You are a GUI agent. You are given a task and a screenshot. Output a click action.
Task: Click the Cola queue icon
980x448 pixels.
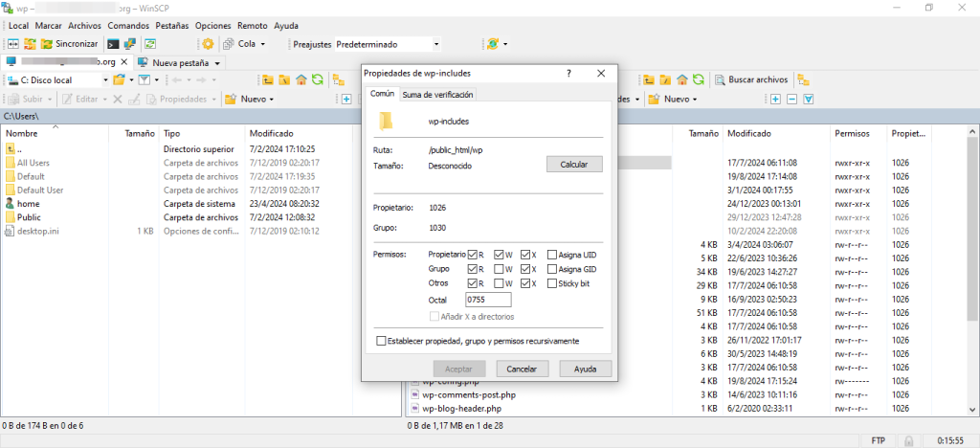[x=229, y=44]
